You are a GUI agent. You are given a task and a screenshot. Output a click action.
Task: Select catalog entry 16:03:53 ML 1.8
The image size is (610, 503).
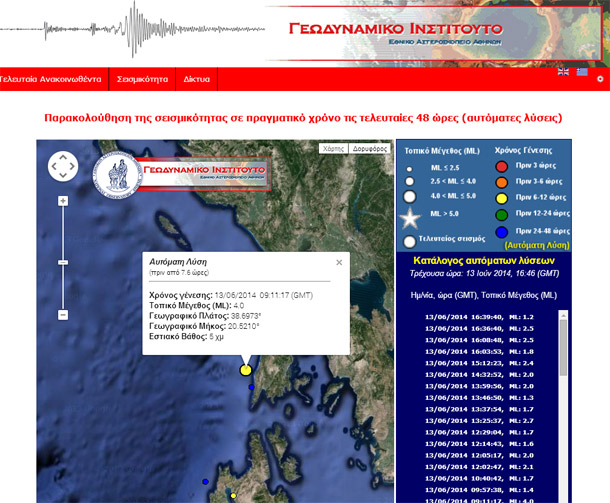click(479, 352)
